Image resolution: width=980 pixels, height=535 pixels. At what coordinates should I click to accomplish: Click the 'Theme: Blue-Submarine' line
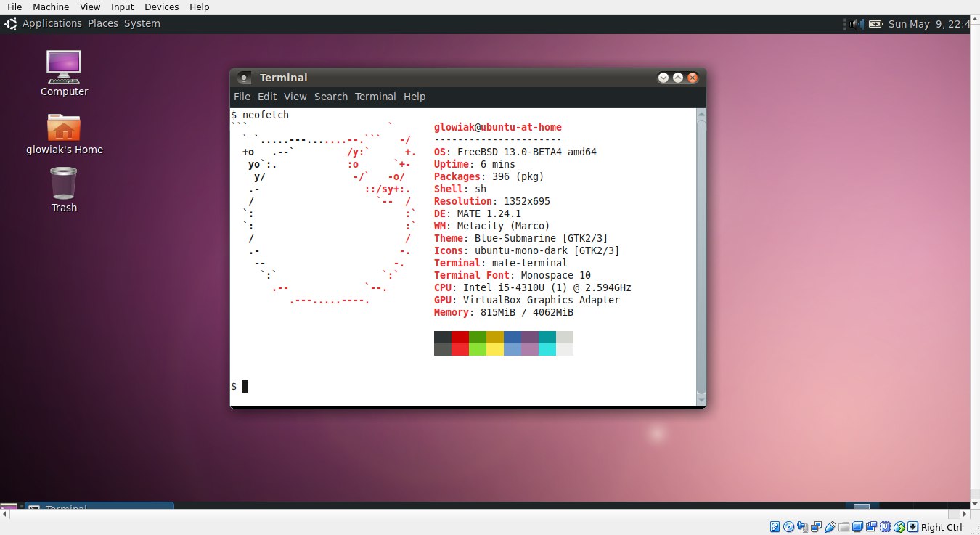[521, 238]
